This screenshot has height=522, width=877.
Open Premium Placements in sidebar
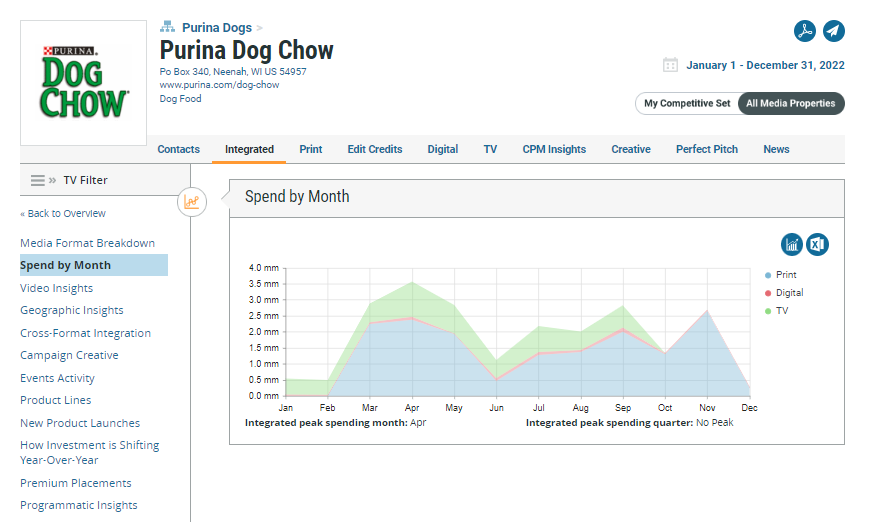click(76, 483)
